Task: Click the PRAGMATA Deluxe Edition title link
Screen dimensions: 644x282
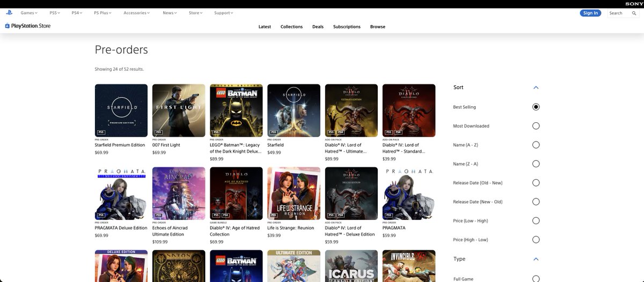Action: (121, 228)
